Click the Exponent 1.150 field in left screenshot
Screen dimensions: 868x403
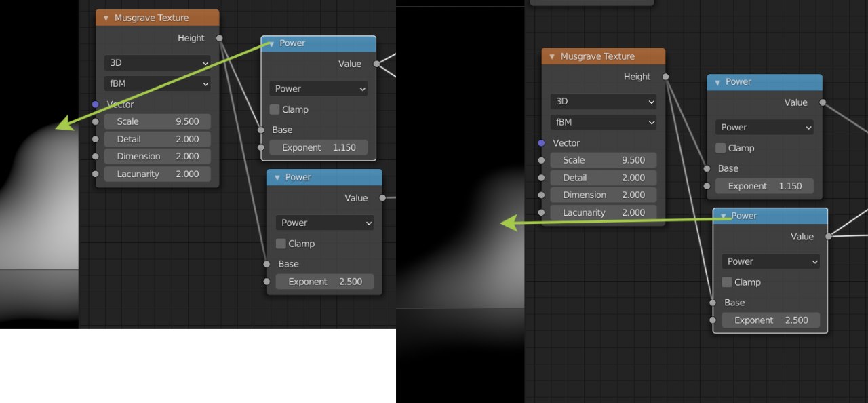click(319, 147)
